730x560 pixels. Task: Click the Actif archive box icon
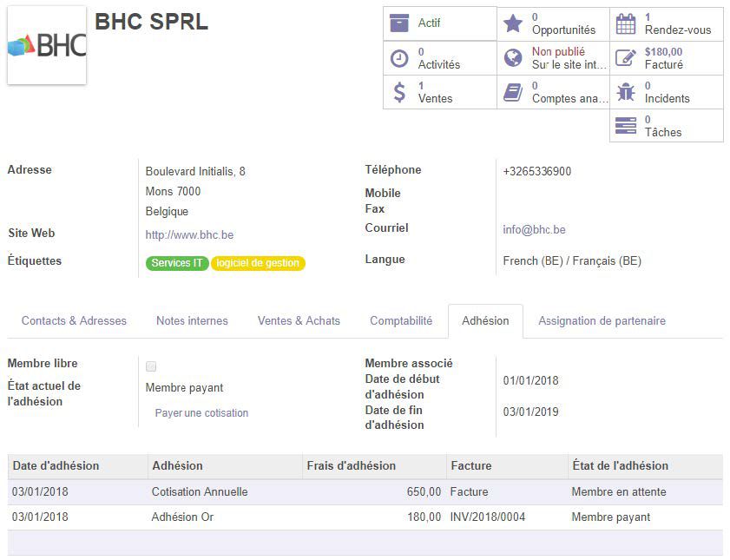(x=399, y=23)
